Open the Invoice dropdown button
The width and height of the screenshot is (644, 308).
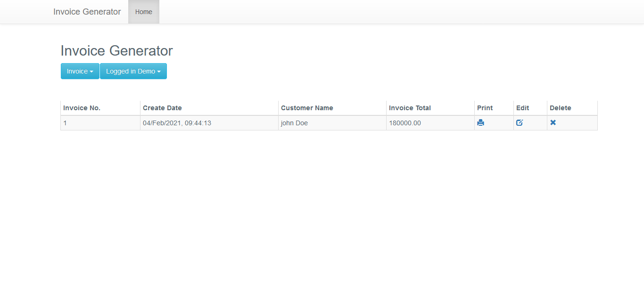click(80, 71)
